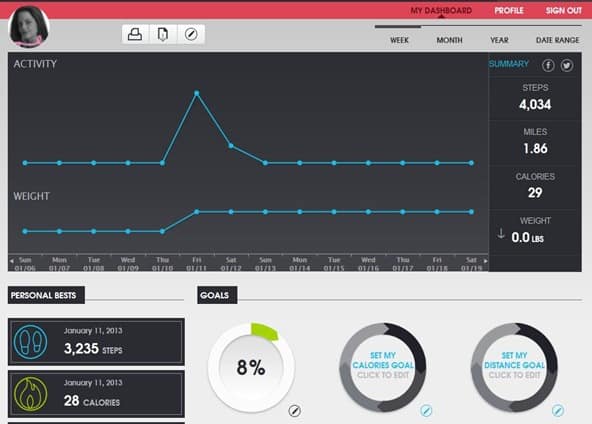The width and height of the screenshot is (592, 424).
Task: Open My Dashboard tab
Action: click(x=441, y=11)
